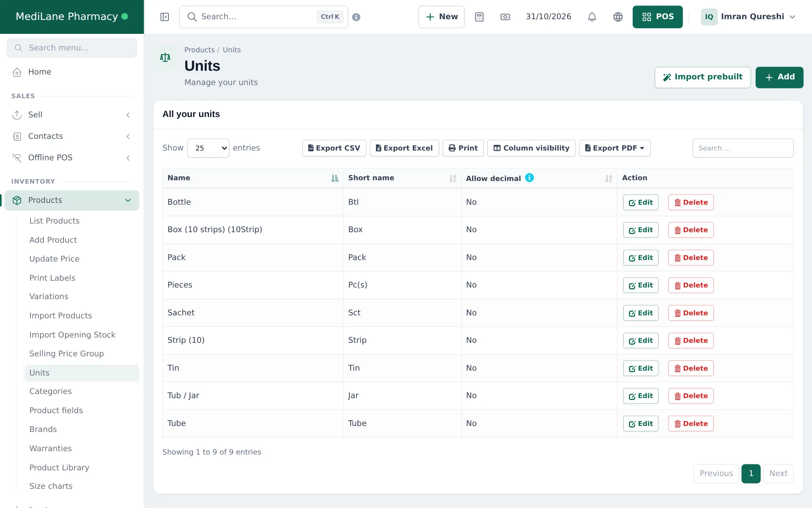Expand the Offline POS chevron

(128, 158)
